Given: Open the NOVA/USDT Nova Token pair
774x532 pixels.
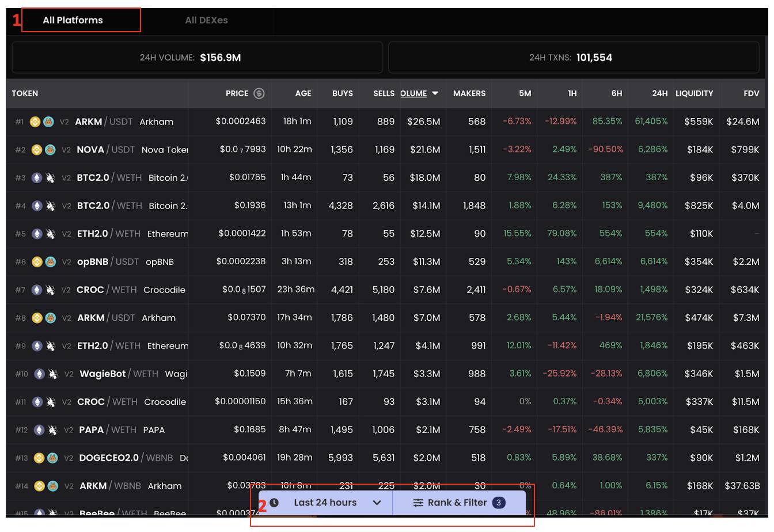Looking at the screenshot, I should click(x=386, y=150).
